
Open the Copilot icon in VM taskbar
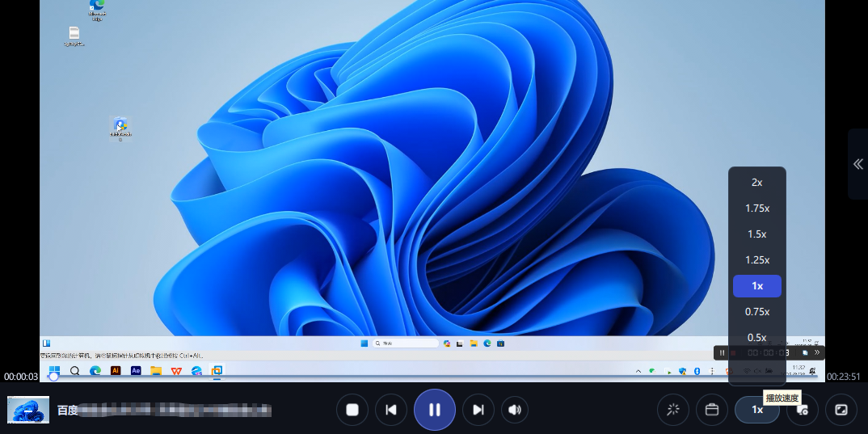tap(447, 343)
